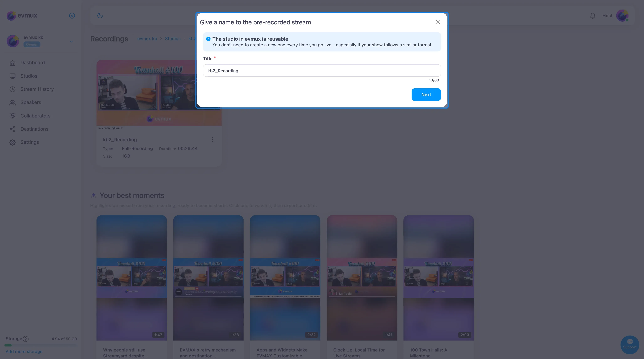Edit the Title field containing kb2_Recording

click(x=322, y=70)
